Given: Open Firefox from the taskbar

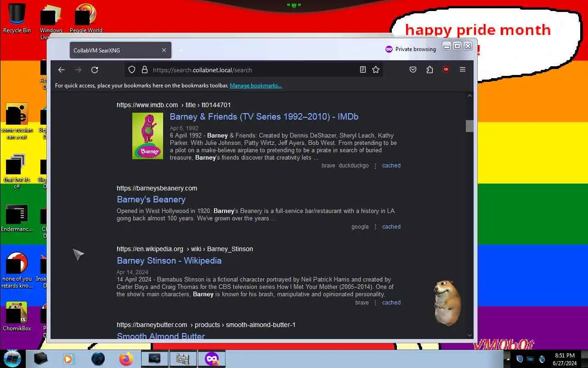Looking at the screenshot, I should coord(126,359).
